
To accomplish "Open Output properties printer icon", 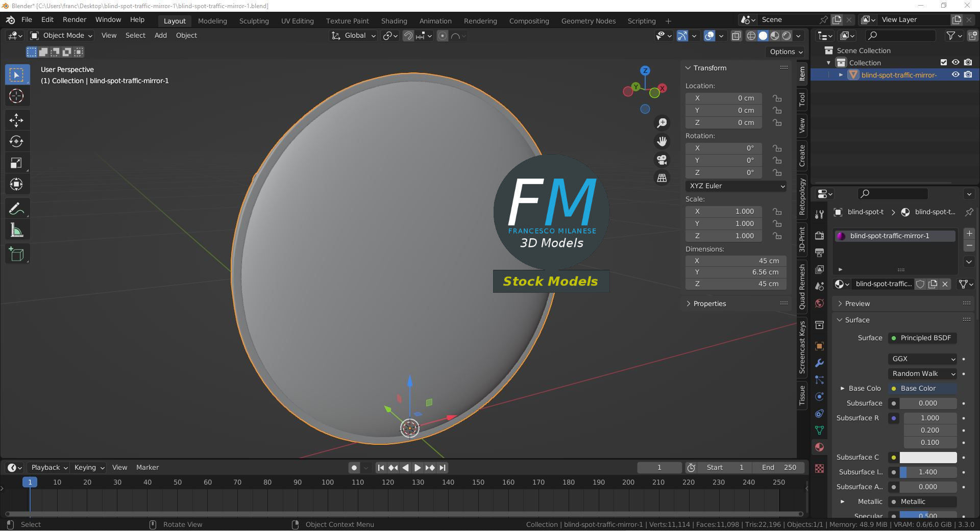I will 819,252.
